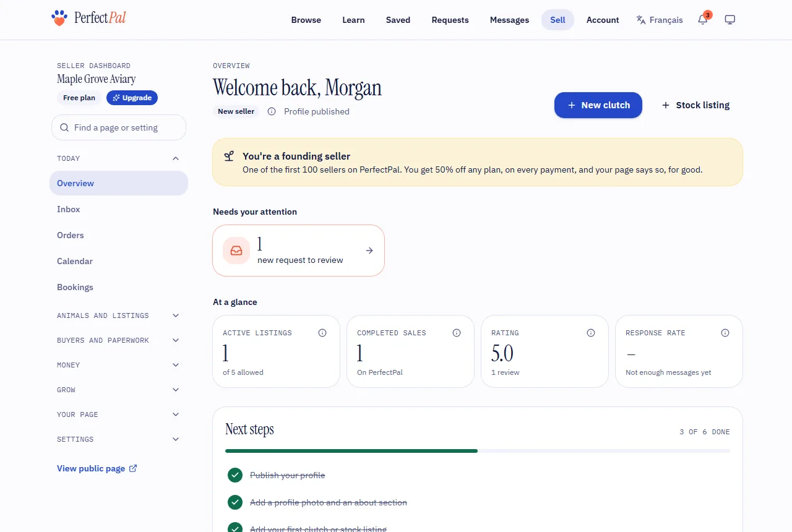792x532 pixels.
Task: Click sprout icon in founding seller banner
Action: 229,156
